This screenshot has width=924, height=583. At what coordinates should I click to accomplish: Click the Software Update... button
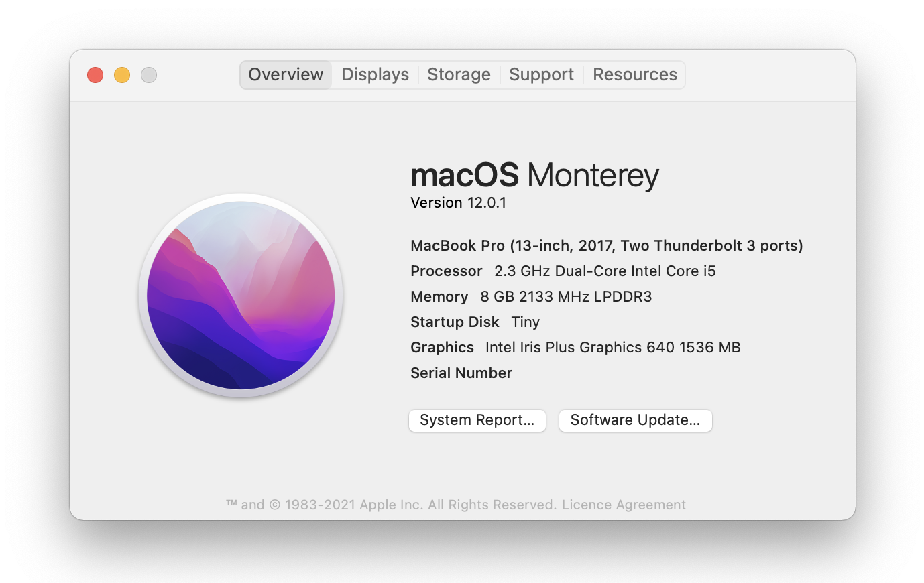click(x=635, y=420)
